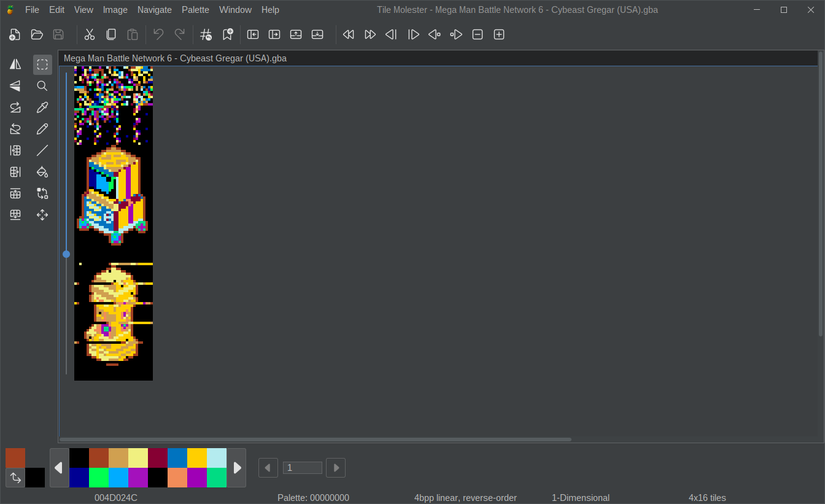The image size is (825, 504).
Task: Flip the selection vertically
Action: (x=15, y=86)
